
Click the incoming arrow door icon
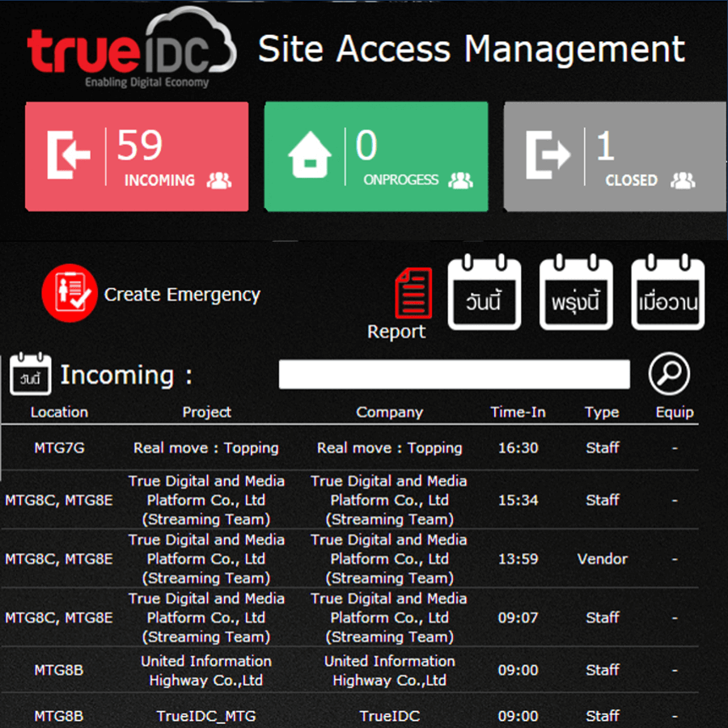pyautogui.click(x=68, y=154)
